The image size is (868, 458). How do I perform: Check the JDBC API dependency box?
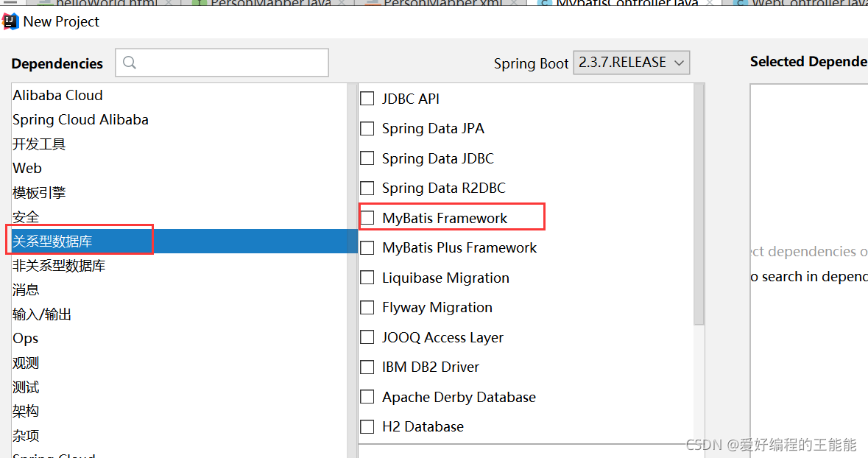(x=367, y=98)
